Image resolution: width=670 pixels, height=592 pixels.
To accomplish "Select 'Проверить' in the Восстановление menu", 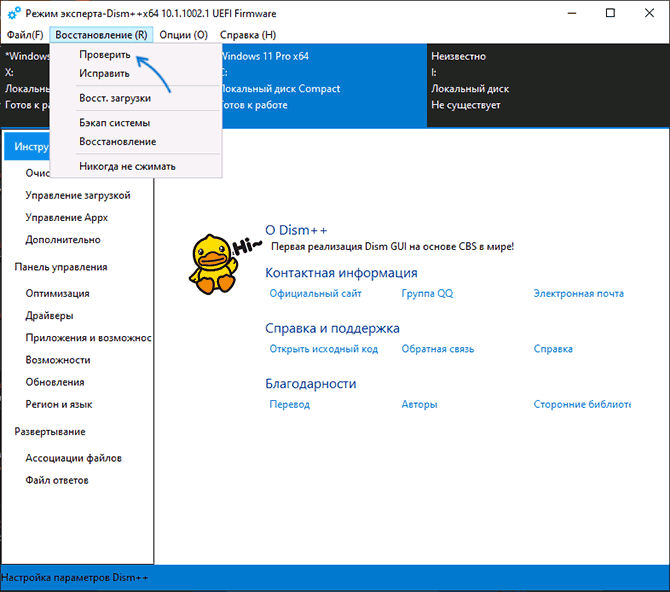I will pos(104,55).
